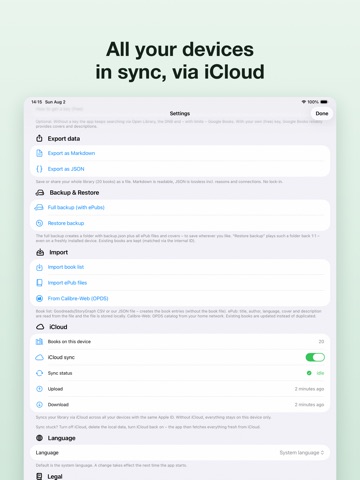Tap the Done button

(x=322, y=113)
